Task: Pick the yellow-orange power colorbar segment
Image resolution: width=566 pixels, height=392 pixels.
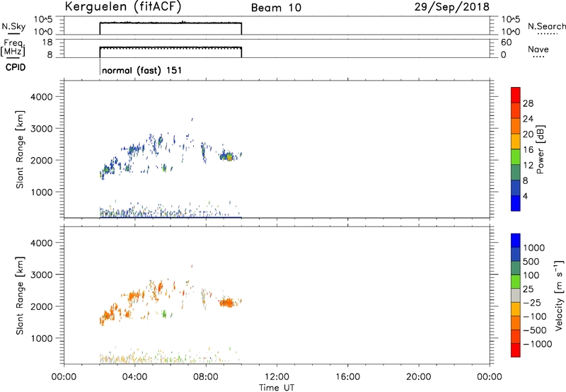Action: click(x=516, y=142)
